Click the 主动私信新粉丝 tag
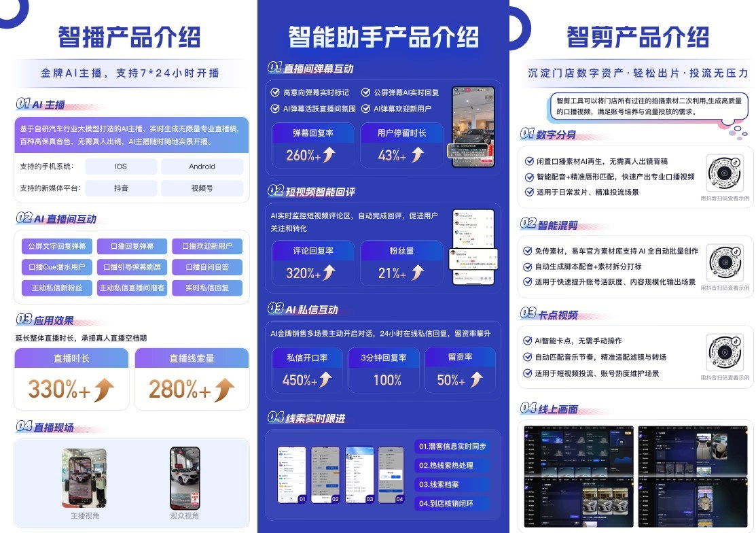 (57, 288)
